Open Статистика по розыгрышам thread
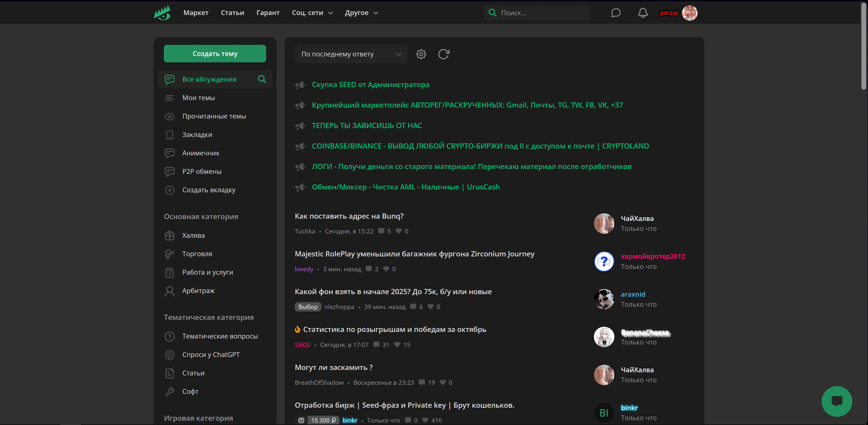 (x=394, y=329)
